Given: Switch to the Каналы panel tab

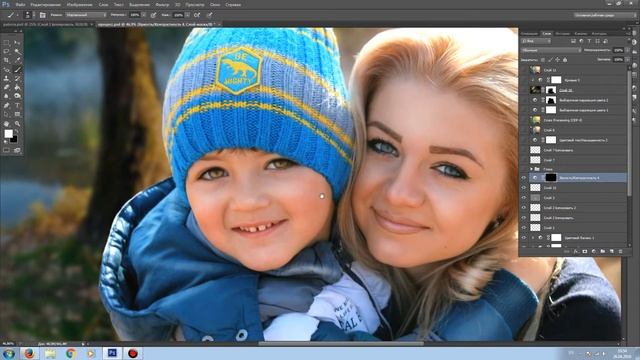Looking at the screenshot, I should 580,33.
